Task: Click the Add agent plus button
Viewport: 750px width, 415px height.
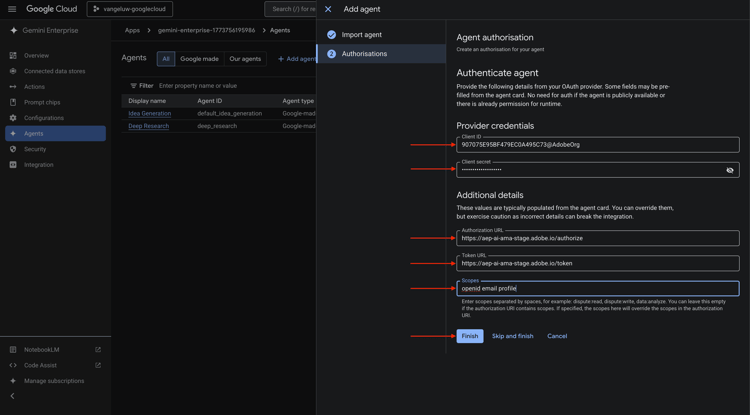Action: point(297,59)
